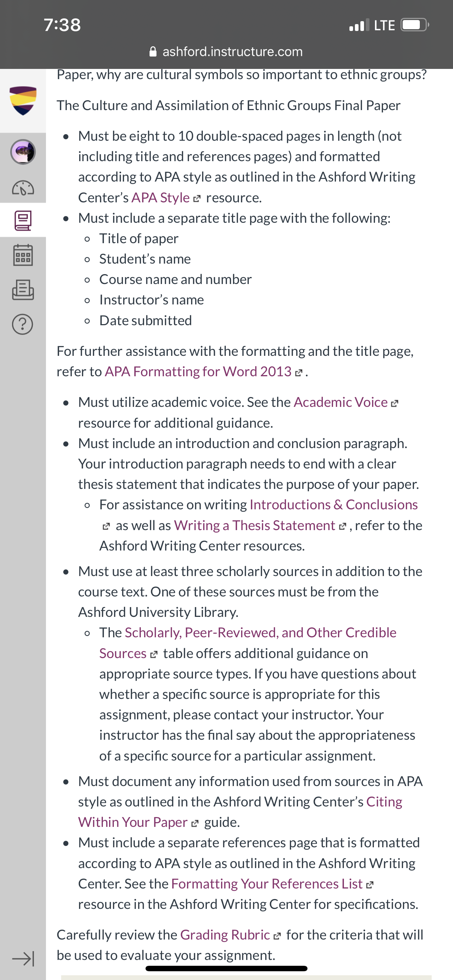Open the Courses book icon
The width and height of the screenshot is (453, 980).
click(23, 221)
